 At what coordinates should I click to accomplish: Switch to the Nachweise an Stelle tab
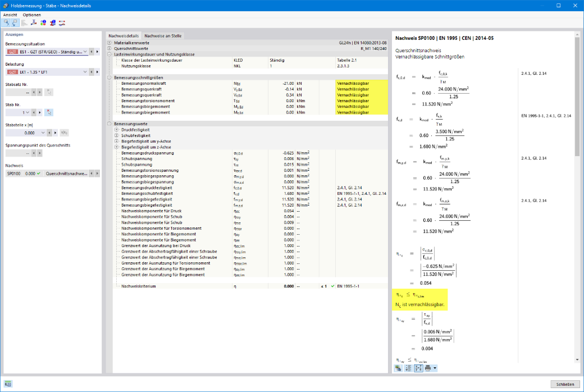163,36
